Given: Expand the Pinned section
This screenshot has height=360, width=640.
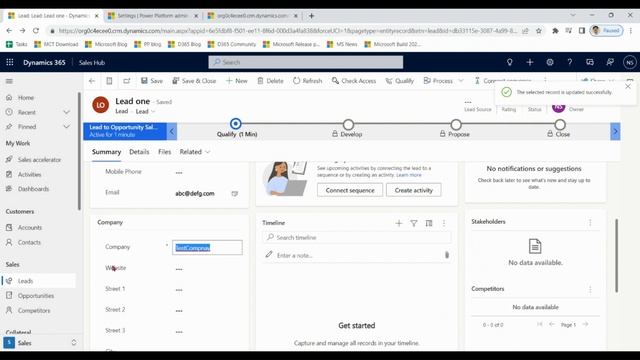Looking at the screenshot, I should point(66,127).
